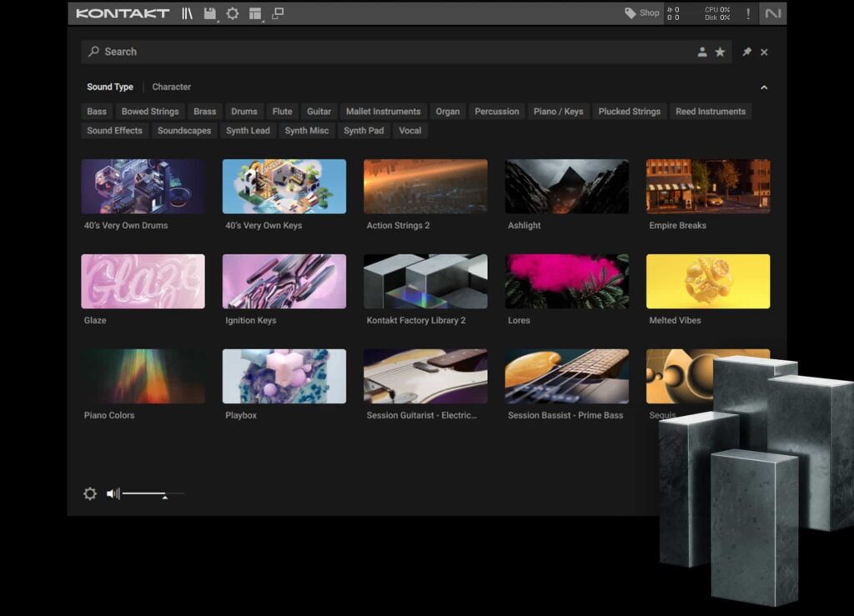Click the save (floppy disk) icon
The height and width of the screenshot is (616, 854).
pyautogui.click(x=209, y=13)
